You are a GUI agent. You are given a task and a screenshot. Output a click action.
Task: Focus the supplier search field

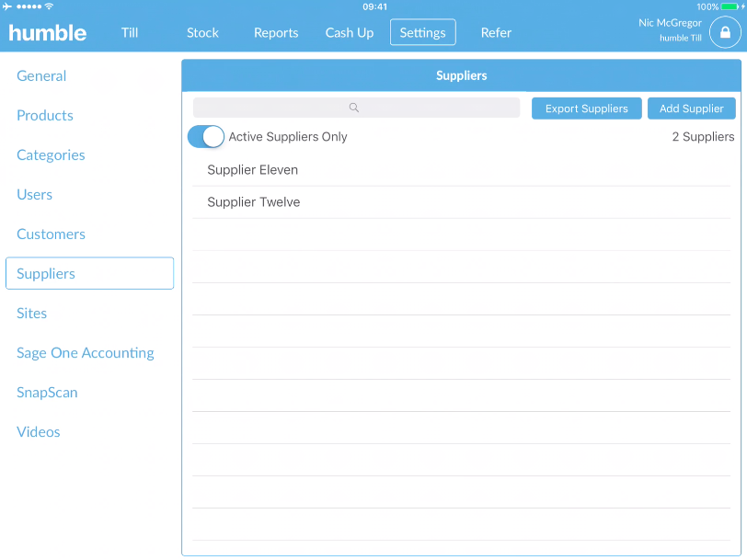pos(356,108)
